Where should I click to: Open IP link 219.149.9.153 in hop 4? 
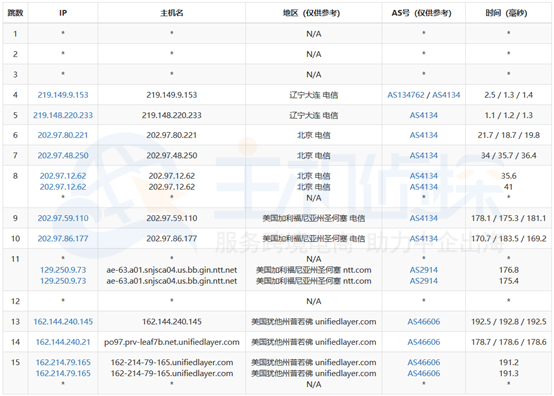pos(63,95)
